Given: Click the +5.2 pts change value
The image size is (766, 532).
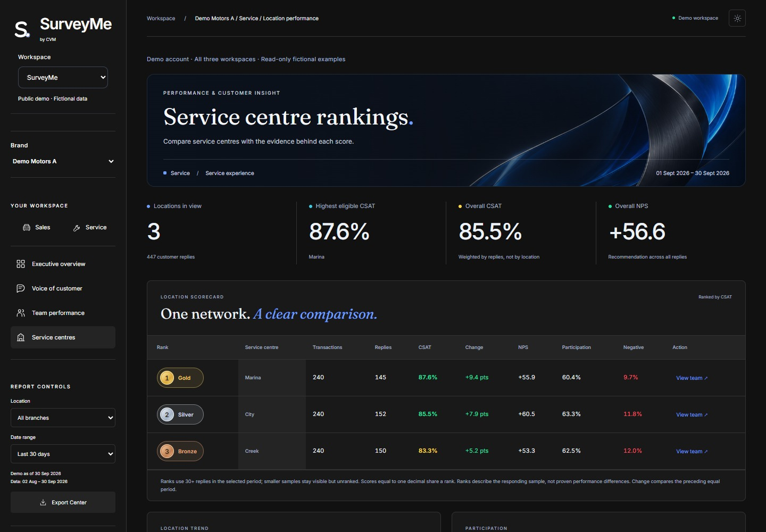Looking at the screenshot, I should 477,451.
